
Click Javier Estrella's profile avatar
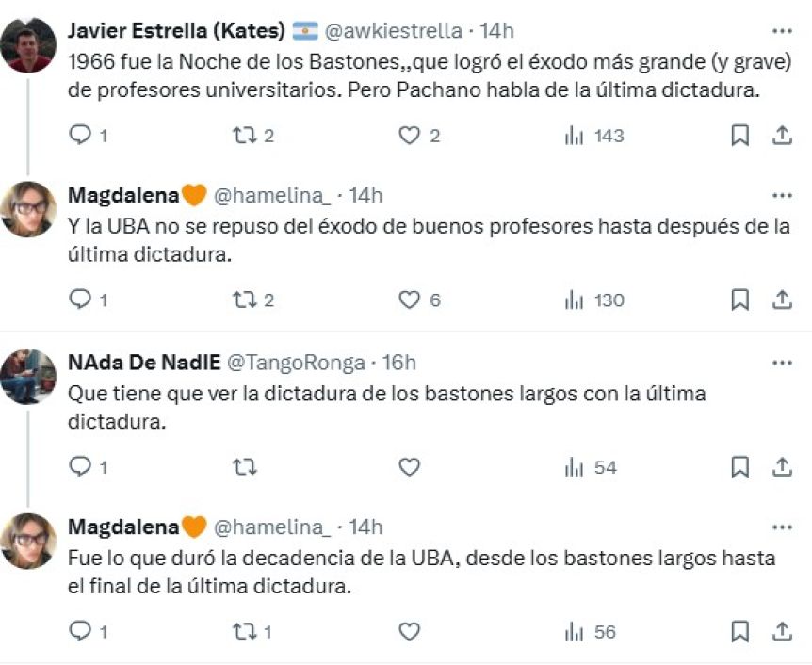coord(27,44)
